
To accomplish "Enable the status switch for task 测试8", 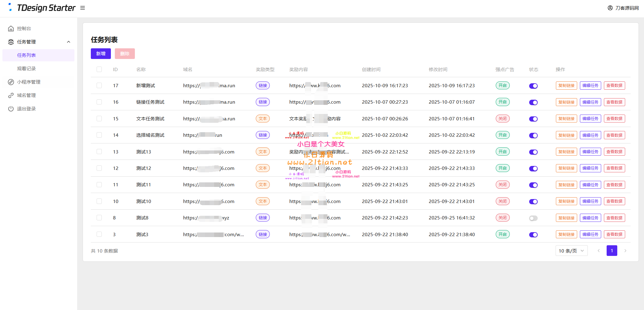I will tap(533, 218).
